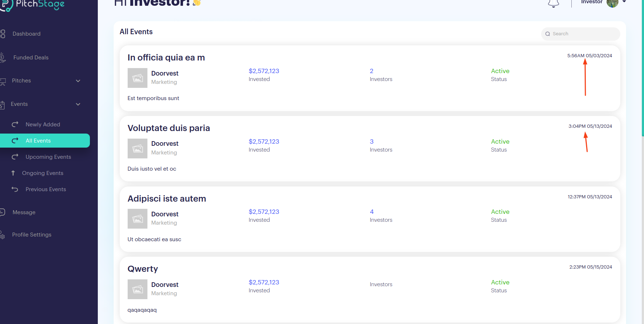Click the Message chat bubble icon
Screen dimensions: 644x324
tap(2, 212)
